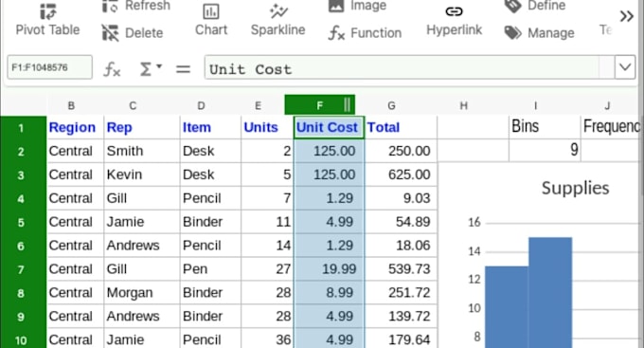Click the formula input line with Unit Cost
The width and height of the screenshot is (644, 348).
click(402, 67)
